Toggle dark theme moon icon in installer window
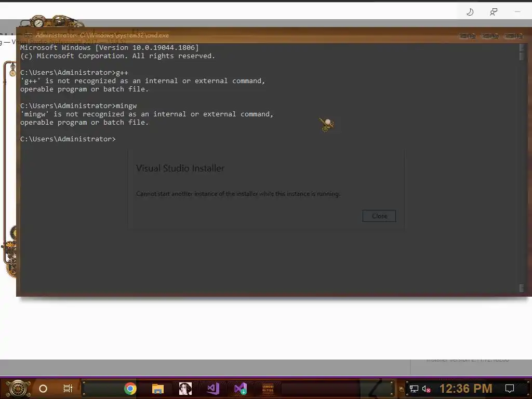This screenshot has height=399, width=532. 470,12
